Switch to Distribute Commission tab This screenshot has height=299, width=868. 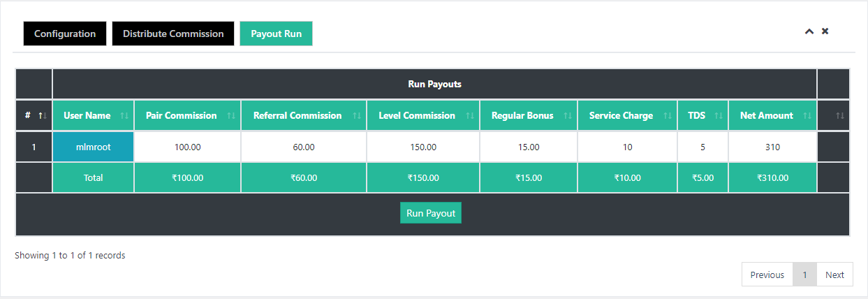[173, 34]
